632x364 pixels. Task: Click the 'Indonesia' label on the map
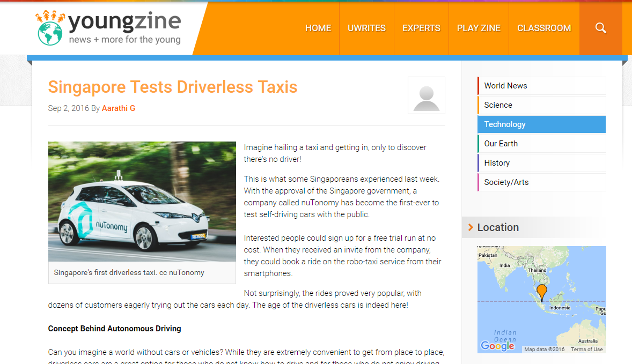pyautogui.click(x=560, y=308)
